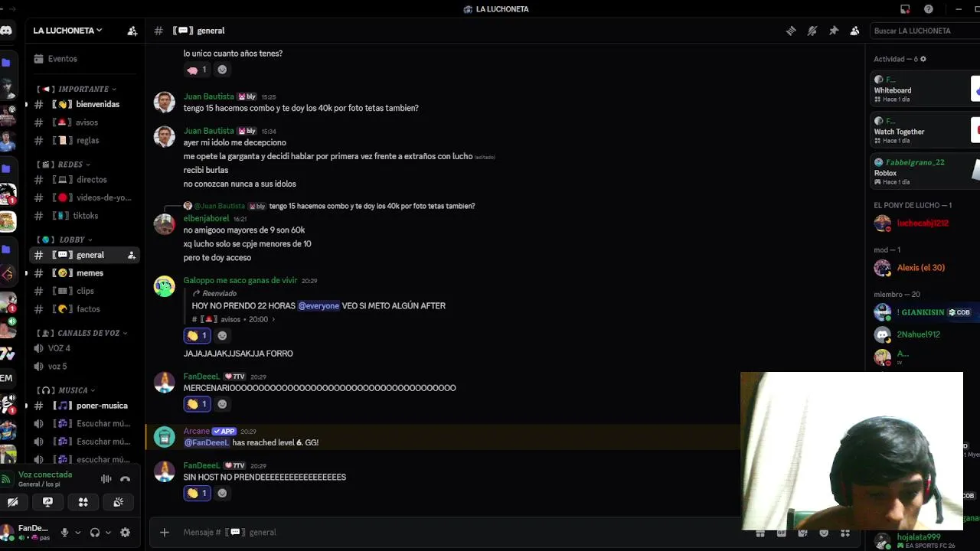This screenshot has width=980, height=551.
Task: Open the soundboard button in voice panel
Action: (118, 502)
